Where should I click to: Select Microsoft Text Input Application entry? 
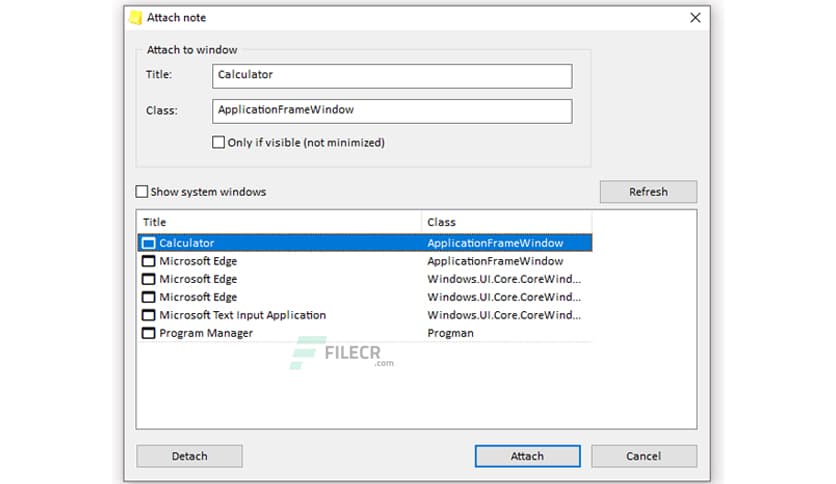pyautogui.click(x=242, y=315)
